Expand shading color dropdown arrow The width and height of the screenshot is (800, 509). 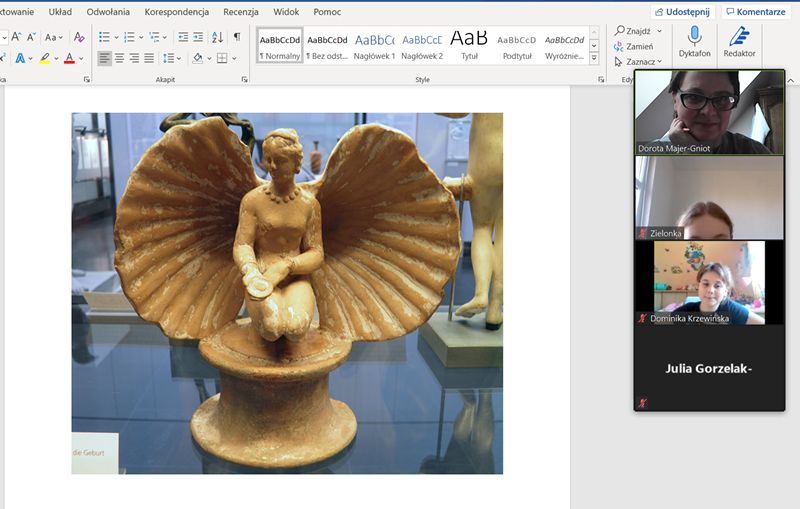pyautogui.click(x=209, y=59)
